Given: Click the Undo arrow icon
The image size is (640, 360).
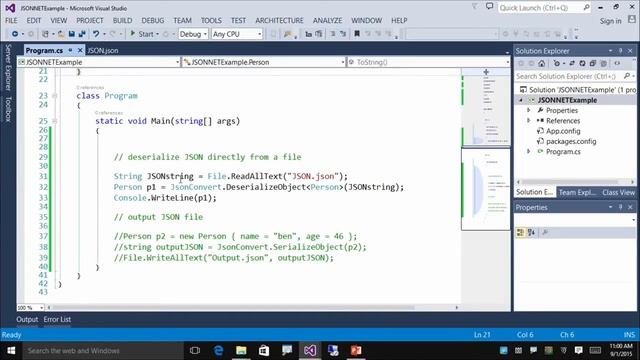Looking at the screenshot, I should tap(96, 34).
